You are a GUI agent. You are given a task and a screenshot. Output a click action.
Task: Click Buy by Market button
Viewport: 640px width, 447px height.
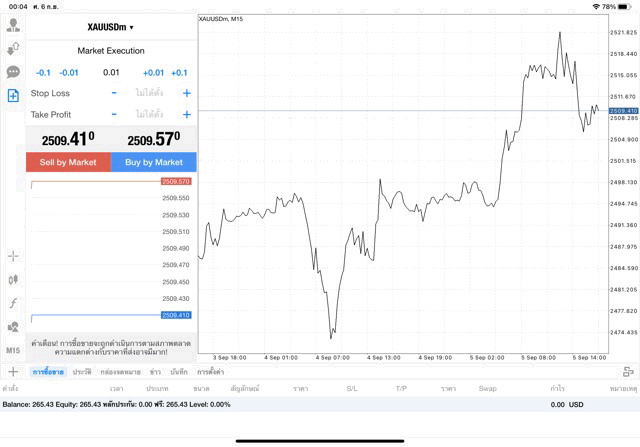(x=153, y=162)
